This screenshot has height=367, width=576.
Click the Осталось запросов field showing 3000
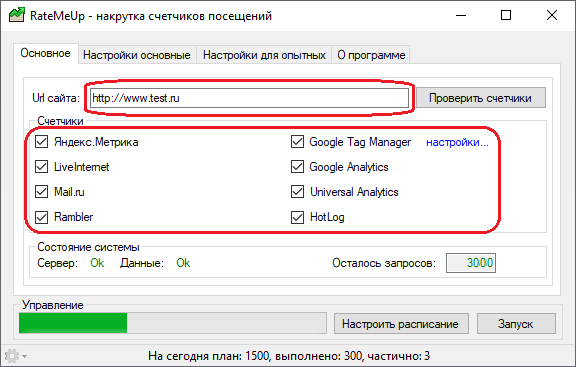[x=471, y=263]
